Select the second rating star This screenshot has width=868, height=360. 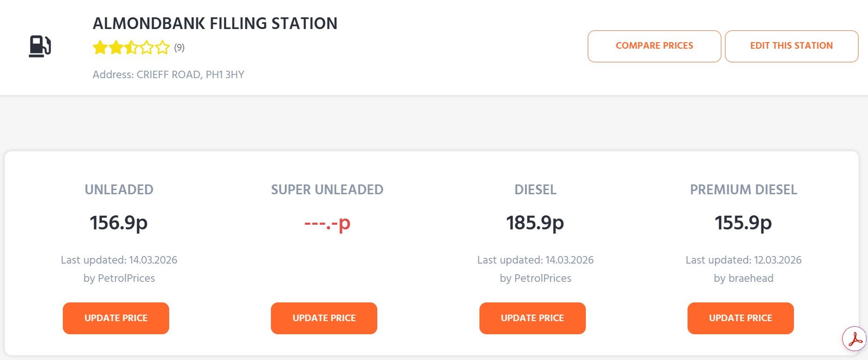116,47
